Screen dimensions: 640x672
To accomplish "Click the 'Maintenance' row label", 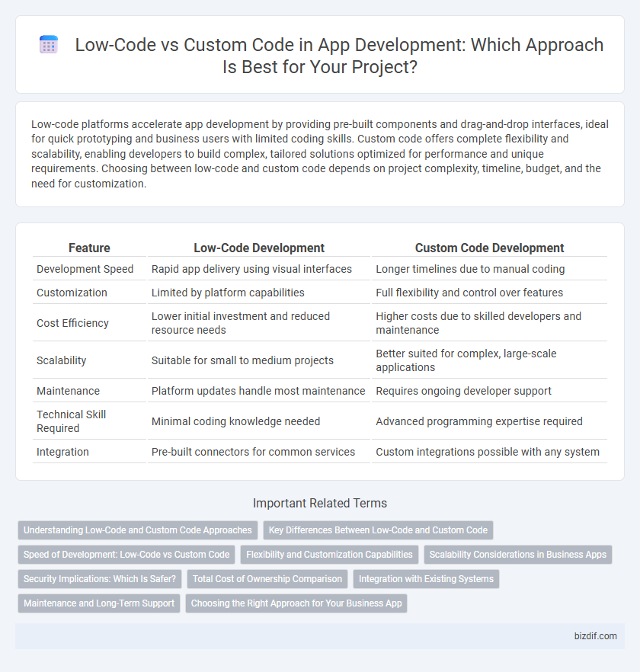I will (68, 390).
